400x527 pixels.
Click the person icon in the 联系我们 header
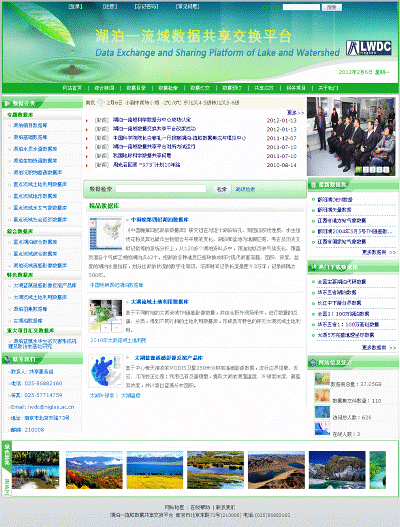[6, 360]
